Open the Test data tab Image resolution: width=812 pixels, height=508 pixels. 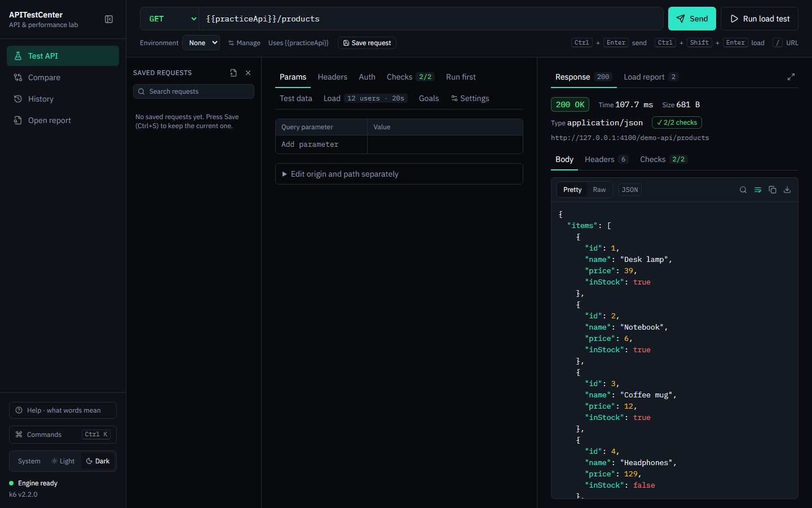click(x=296, y=98)
